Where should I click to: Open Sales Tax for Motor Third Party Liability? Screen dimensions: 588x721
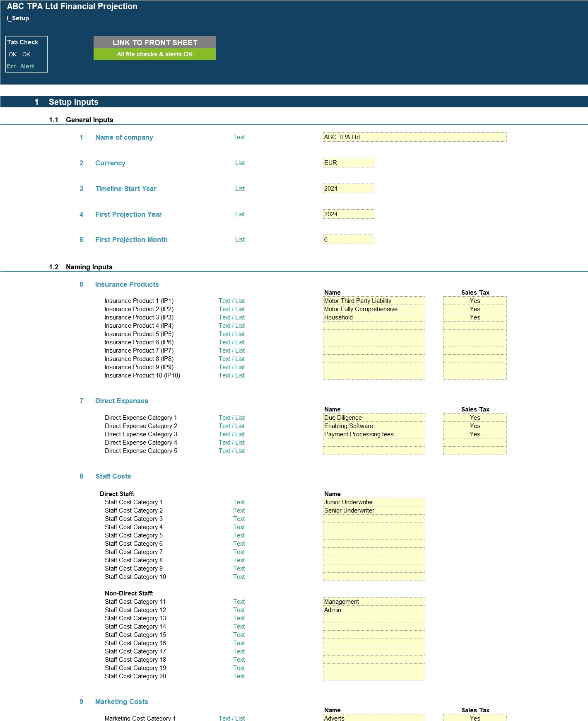[x=475, y=301]
